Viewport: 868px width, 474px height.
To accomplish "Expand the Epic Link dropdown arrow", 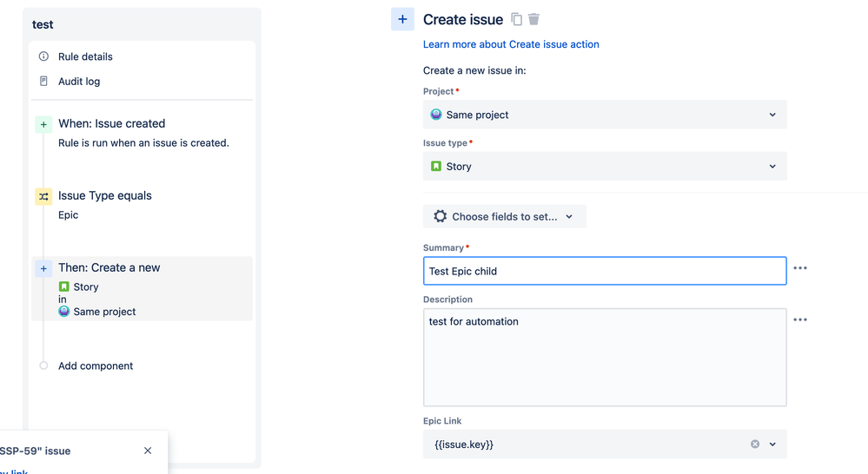I will (x=772, y=444).
